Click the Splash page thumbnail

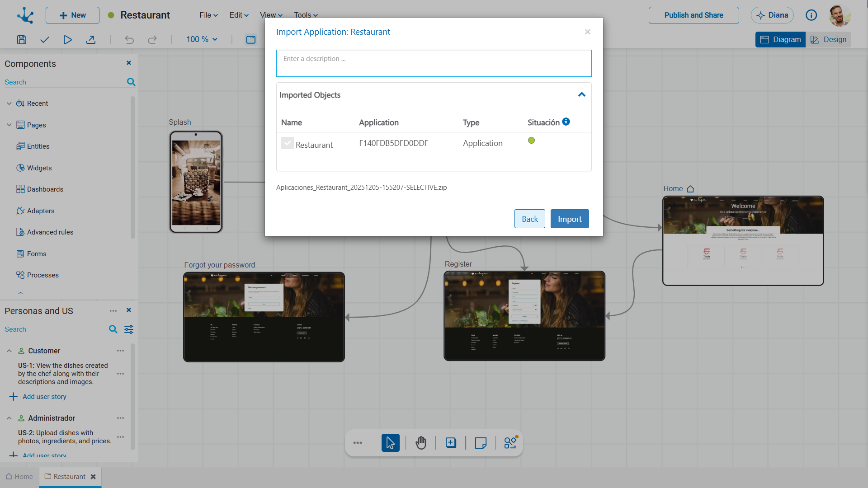196,182
